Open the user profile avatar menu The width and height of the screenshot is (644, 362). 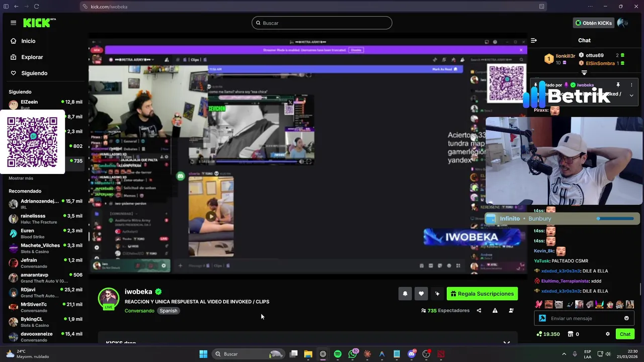(x=622, y=23)
